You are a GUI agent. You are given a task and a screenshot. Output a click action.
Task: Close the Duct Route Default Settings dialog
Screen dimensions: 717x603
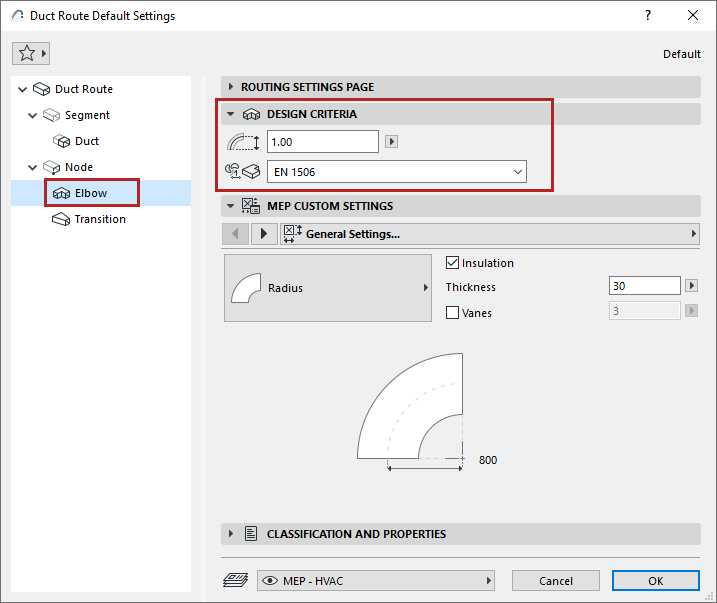[693, 15]
